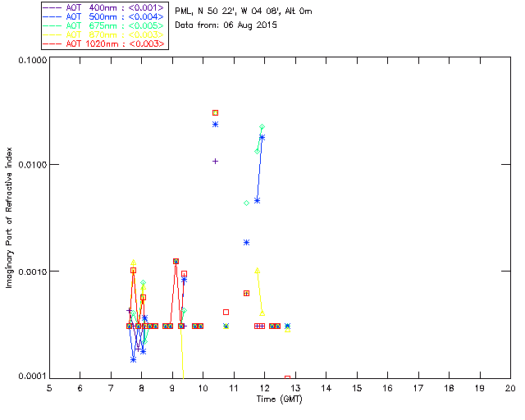The height and width of the screenshot is (420, 525).
Task: Click the 'Imaginary Part of Refractive Index' axis label
Action: (x=9, y=217)
